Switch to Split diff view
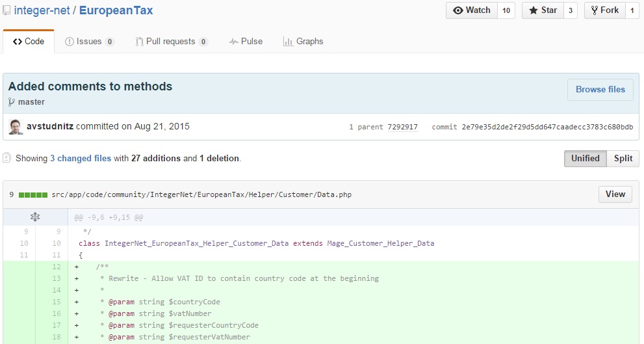The height and width of the screenshot is (344, 644). coord(623,159)
